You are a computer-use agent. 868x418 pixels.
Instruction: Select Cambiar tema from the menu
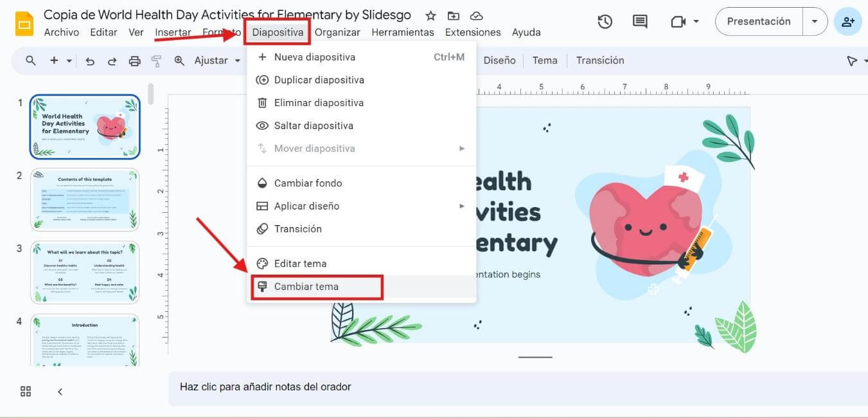(307, 286)
